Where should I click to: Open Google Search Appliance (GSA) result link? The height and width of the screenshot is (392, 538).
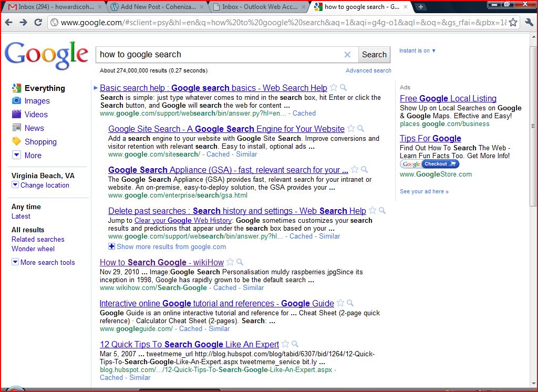click(x=228, y=170)
